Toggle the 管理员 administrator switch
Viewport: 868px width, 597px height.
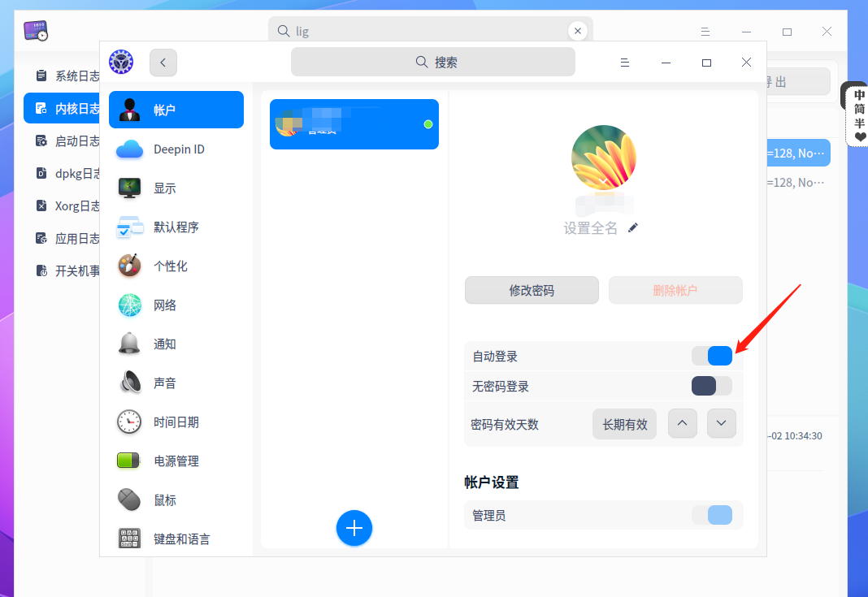pyautogui.click(x=712, y=515)
